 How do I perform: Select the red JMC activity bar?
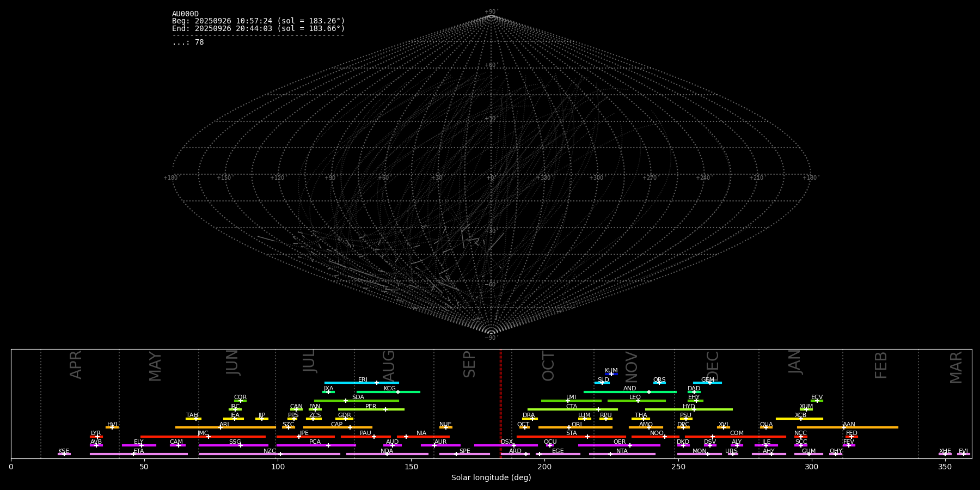[x=203, y=437]
